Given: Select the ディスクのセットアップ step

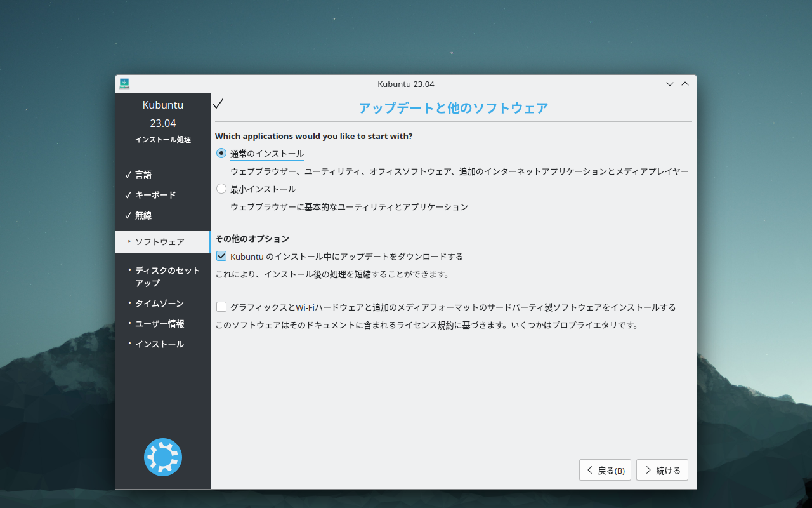Looking at the screenshot, I should [167, 276].
